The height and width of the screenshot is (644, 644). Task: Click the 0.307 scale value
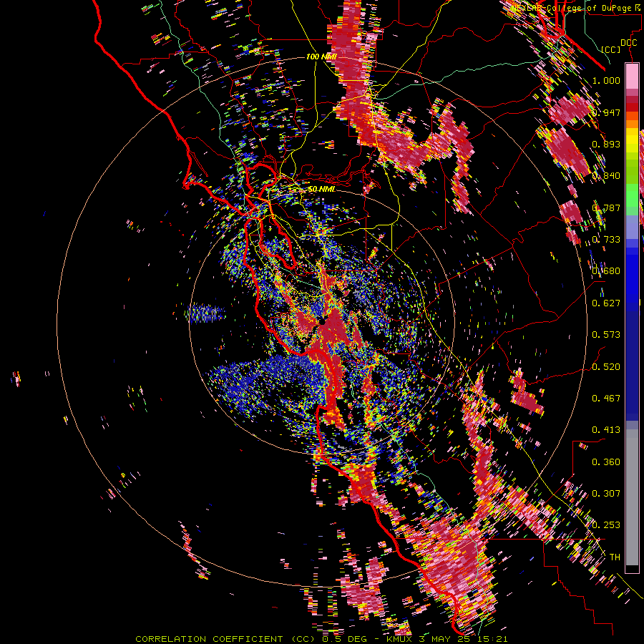coord(606,494)
